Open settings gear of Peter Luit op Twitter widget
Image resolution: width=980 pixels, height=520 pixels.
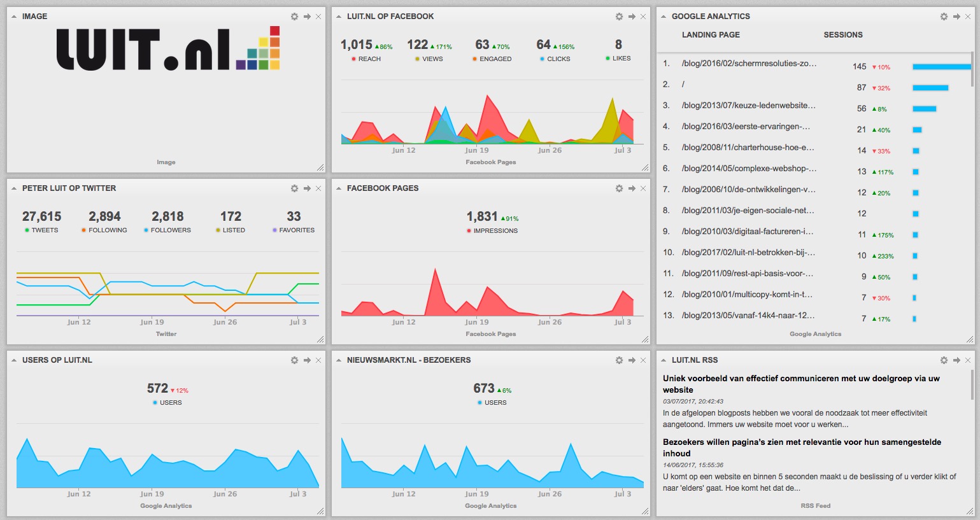tap(294, 188)
